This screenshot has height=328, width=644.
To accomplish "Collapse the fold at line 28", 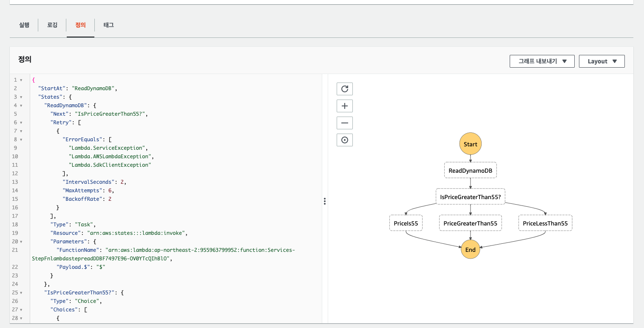I will (x=21, y=318).
